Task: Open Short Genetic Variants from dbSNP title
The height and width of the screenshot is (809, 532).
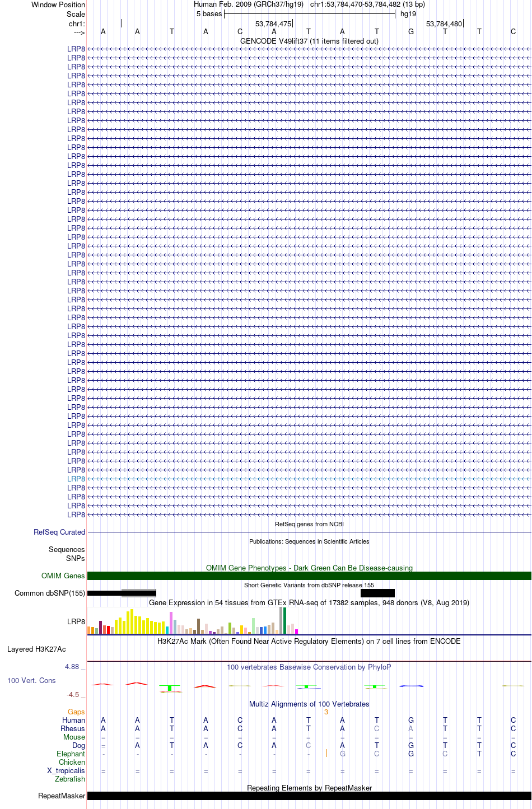Action: [309, 585]
